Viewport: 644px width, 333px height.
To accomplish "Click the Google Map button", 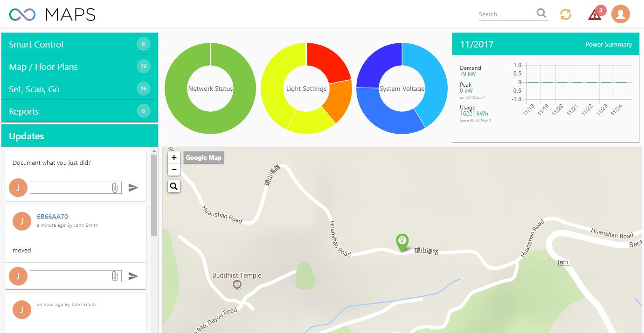I will tap(203, 157).
